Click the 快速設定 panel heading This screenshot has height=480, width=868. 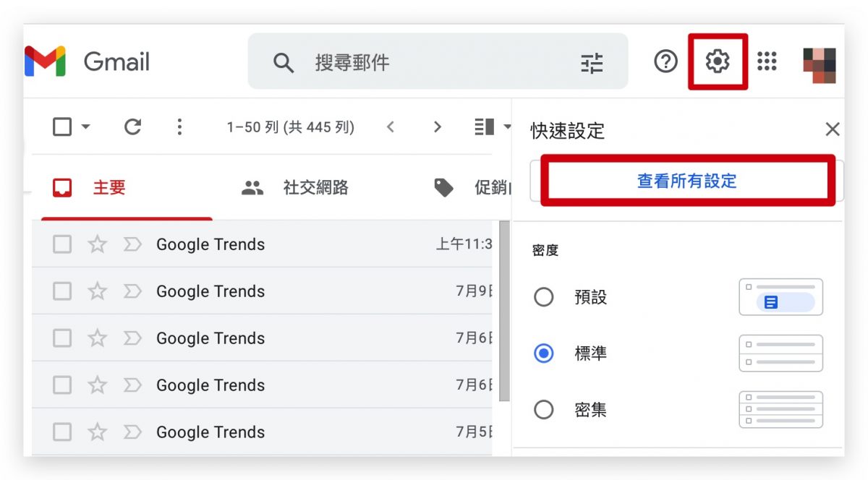(x=567, y=131)
